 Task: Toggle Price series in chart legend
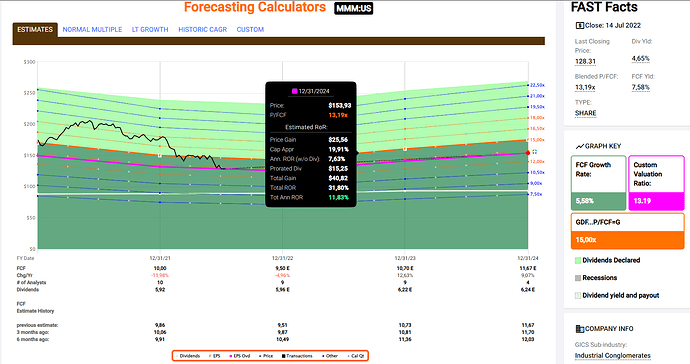[x=266, y=356]
